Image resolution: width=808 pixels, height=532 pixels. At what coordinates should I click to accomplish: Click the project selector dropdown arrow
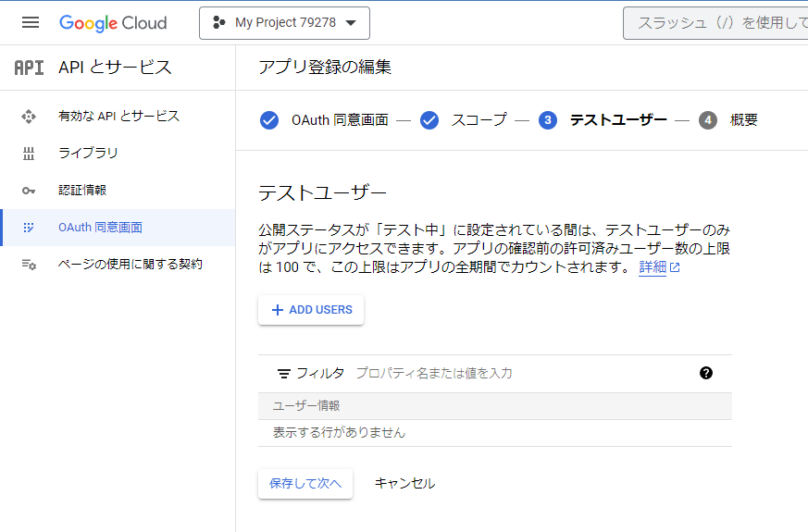click(x=351, y=23)
